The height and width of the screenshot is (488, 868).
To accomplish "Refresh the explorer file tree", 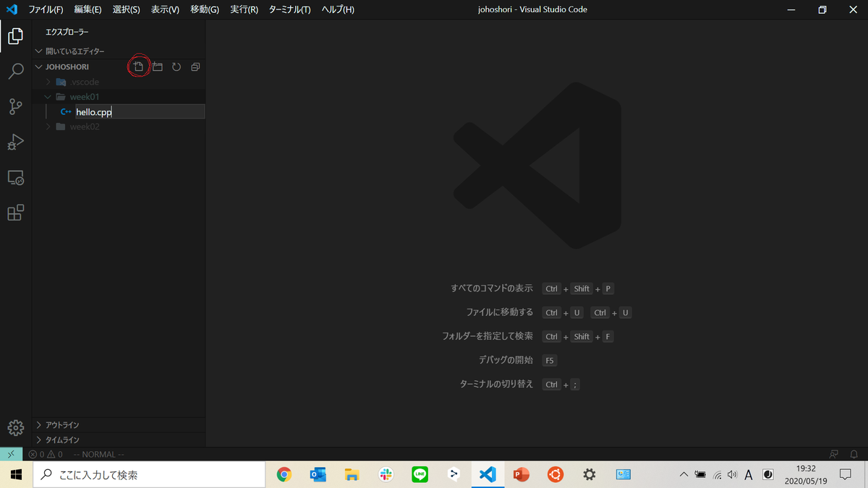I will (x=176, y=67).
